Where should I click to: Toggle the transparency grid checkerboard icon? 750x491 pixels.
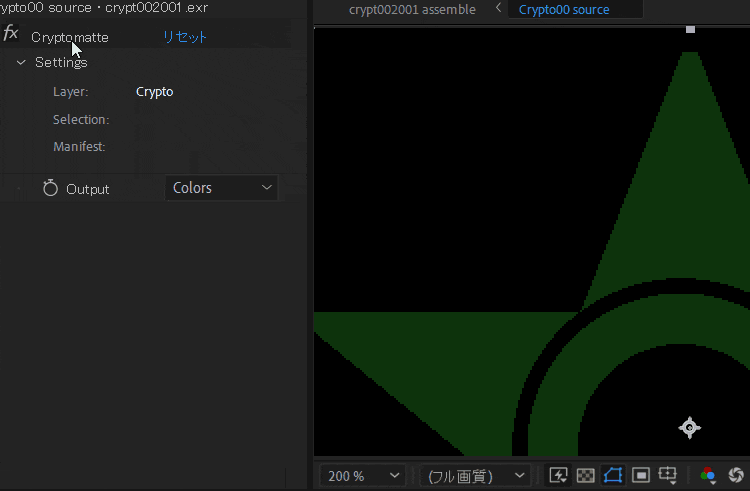585,475
